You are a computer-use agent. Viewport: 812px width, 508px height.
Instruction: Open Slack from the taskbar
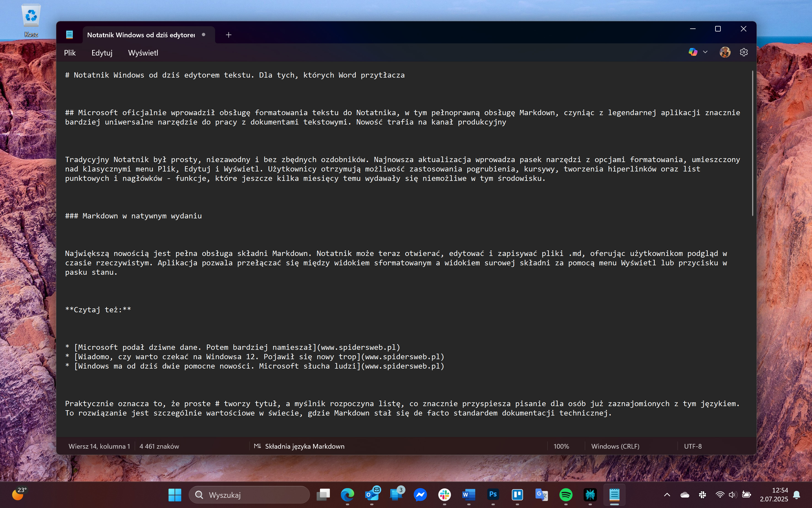point(445,494)
